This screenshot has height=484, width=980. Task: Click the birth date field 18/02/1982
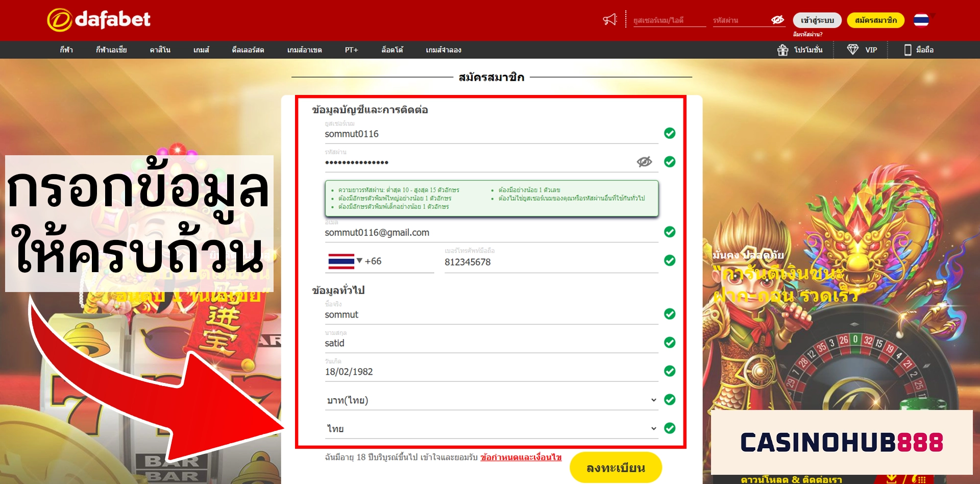(492, 372)
